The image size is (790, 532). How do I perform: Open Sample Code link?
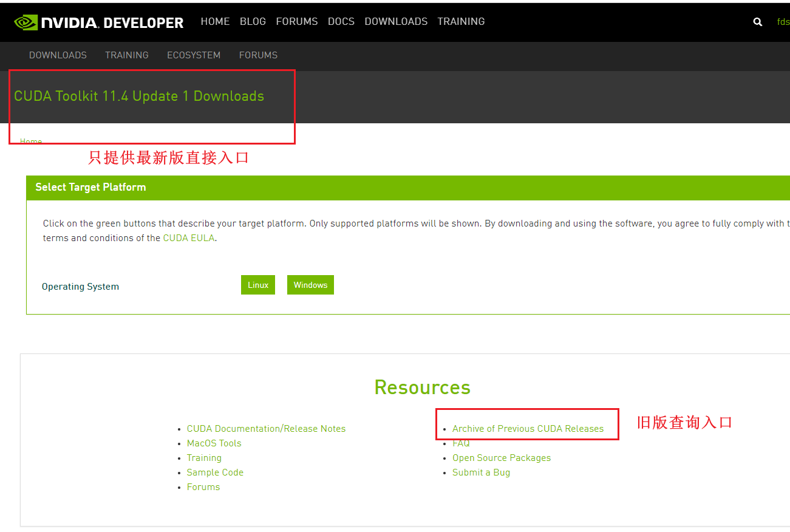[x=215, y=472]
